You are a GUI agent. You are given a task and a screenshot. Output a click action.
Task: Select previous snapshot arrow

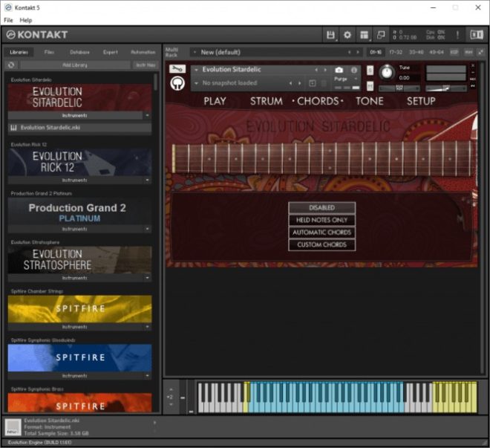click(290, 83)
